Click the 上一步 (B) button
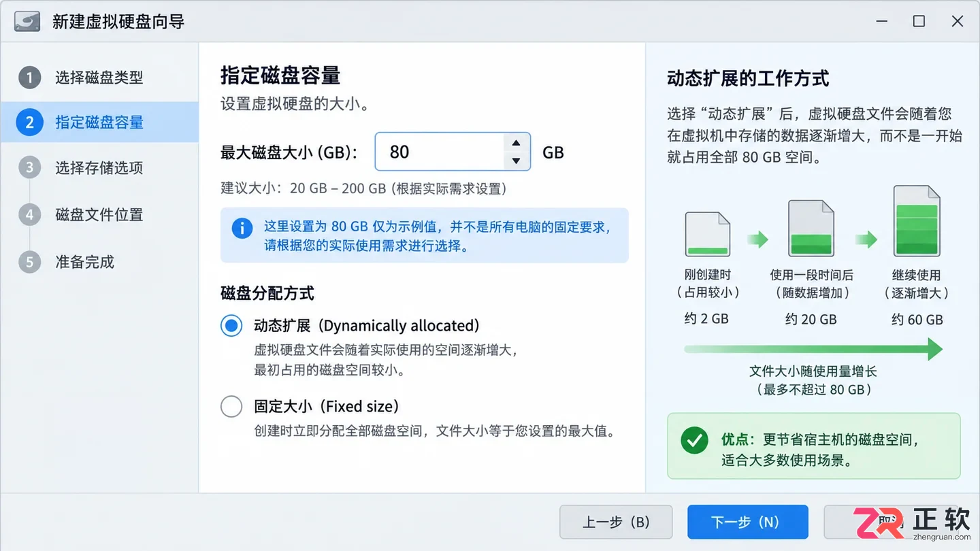980x551 pixels. pyautogui.click(x=616, y=522)
